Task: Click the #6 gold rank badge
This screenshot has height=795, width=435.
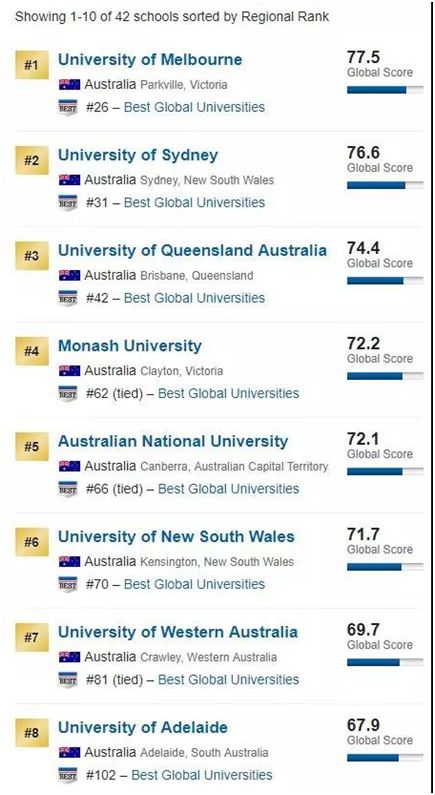Action: pyautogui.click(x=32, y=542)
